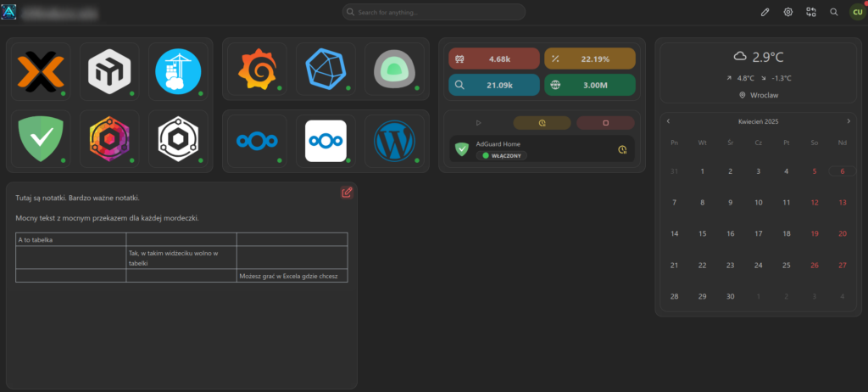Image resolution: width=868 pixels, height=392 pixels.
Task: Click timer icon on AdGuard Home row
Action: (621, 149)
